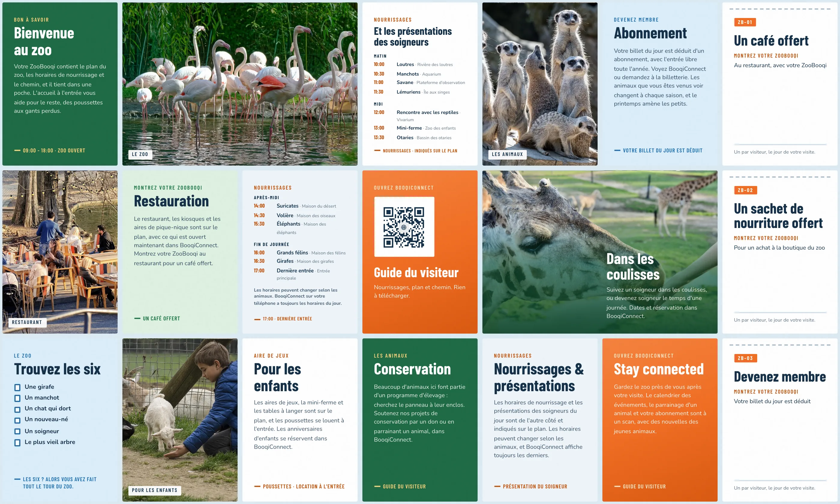The width and height of the screenshot is (840, 504).
Task: Open the boy and goat photo
Action: (x=180, y=420)
